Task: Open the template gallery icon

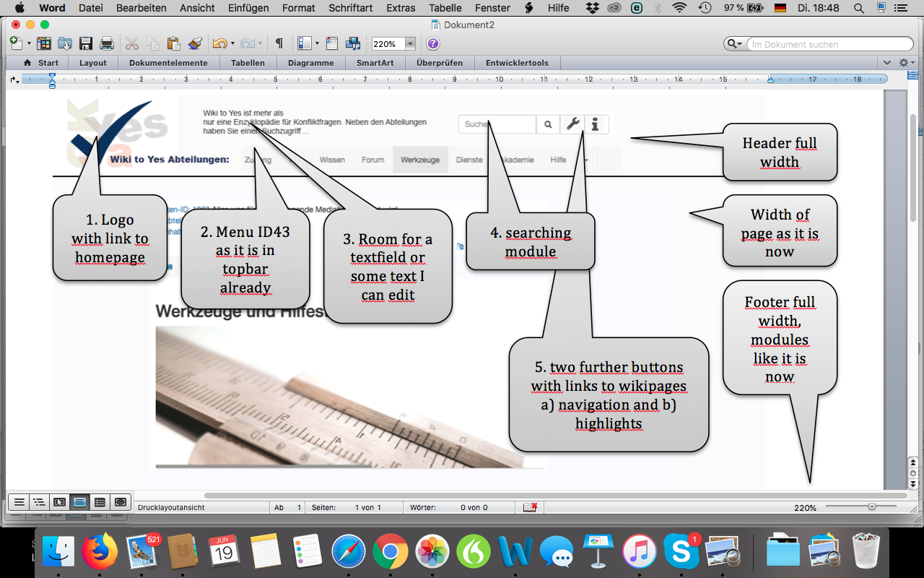Action: [x=44, y=44]
